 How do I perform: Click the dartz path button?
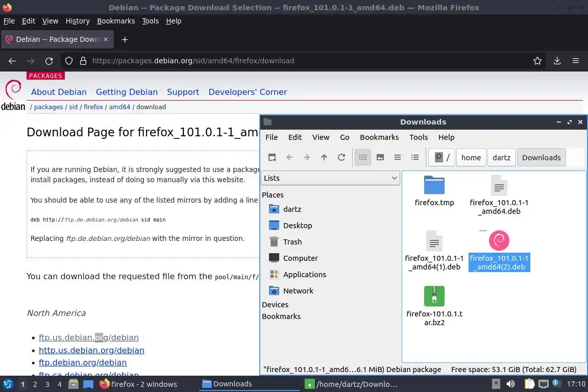point(501,158)
